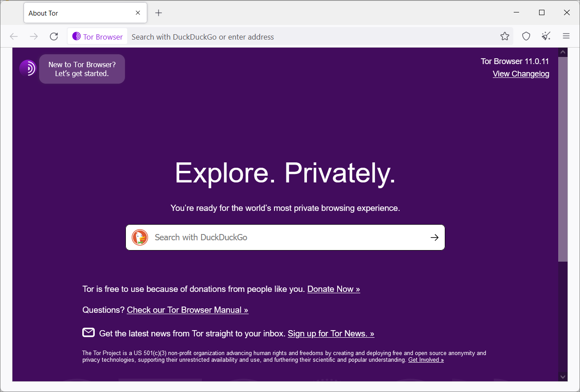Viewport: 580px width, 392px height.
Task: Go forward using the forward arrow
Action: click(34, 36)
